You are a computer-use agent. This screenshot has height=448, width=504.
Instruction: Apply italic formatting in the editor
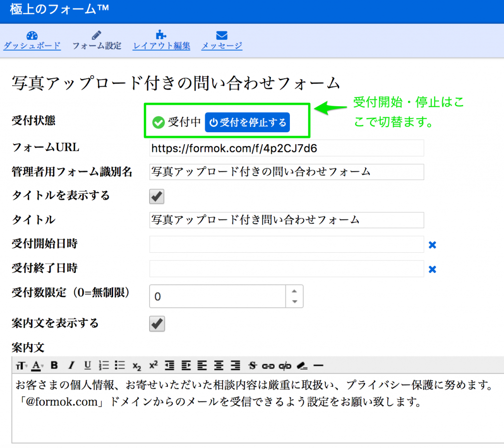[72, 365]
